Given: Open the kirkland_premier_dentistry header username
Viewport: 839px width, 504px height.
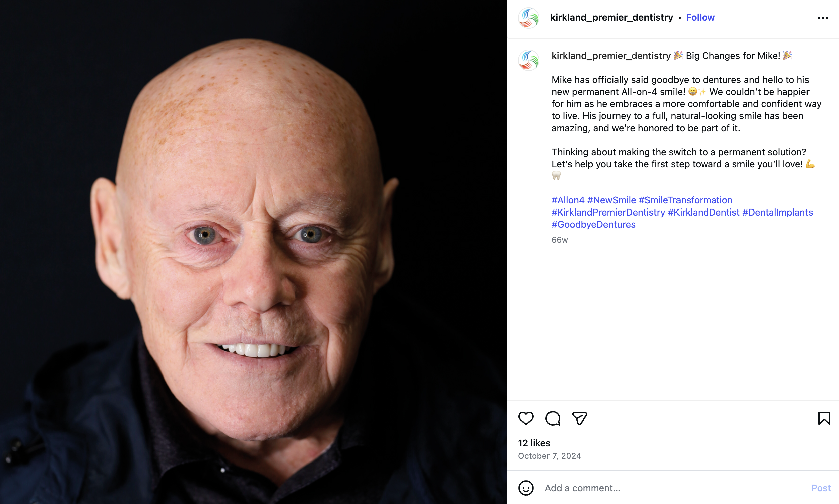Looking at the screenshot, I should [611, 17].
